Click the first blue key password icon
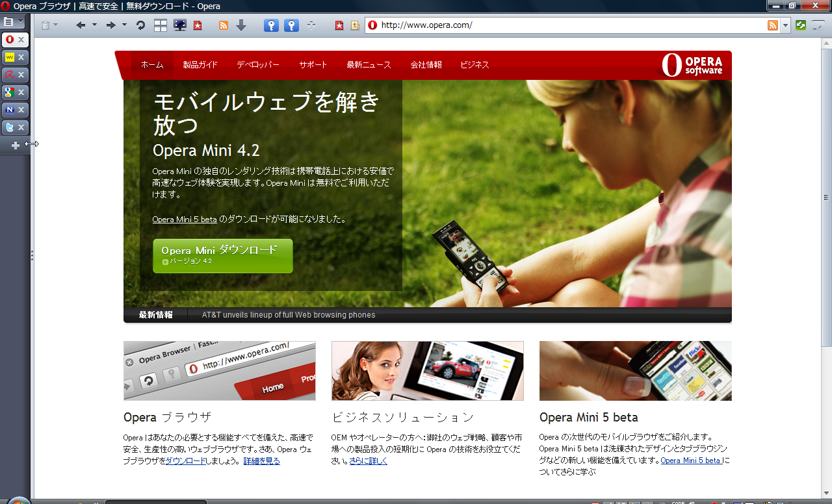The width and height of the screenshot is (832, 504). tap(272, 25)
